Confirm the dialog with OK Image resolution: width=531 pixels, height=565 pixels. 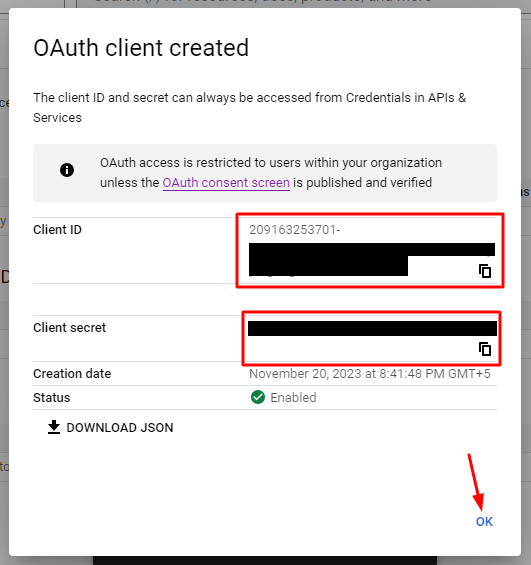point(484,522)
